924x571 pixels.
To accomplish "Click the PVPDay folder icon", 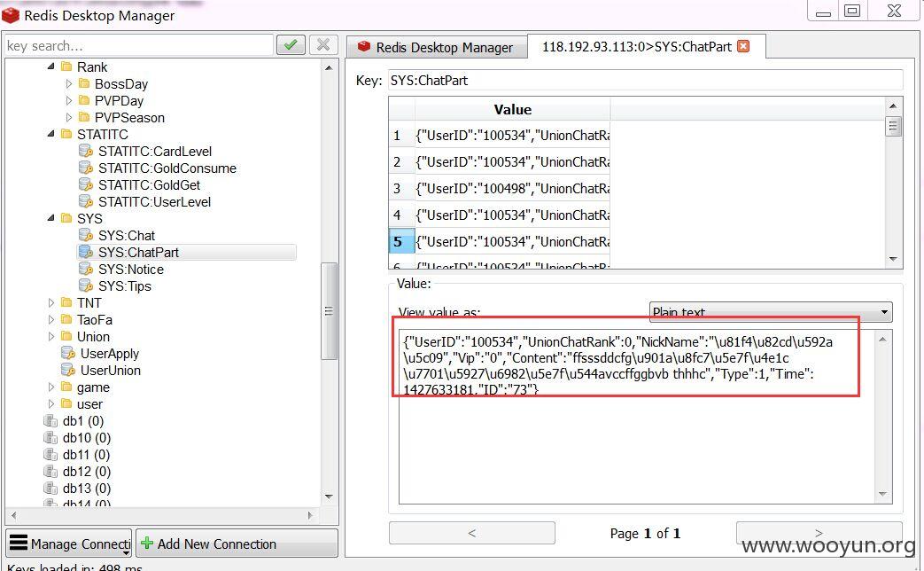I will [x=84, y=100].
